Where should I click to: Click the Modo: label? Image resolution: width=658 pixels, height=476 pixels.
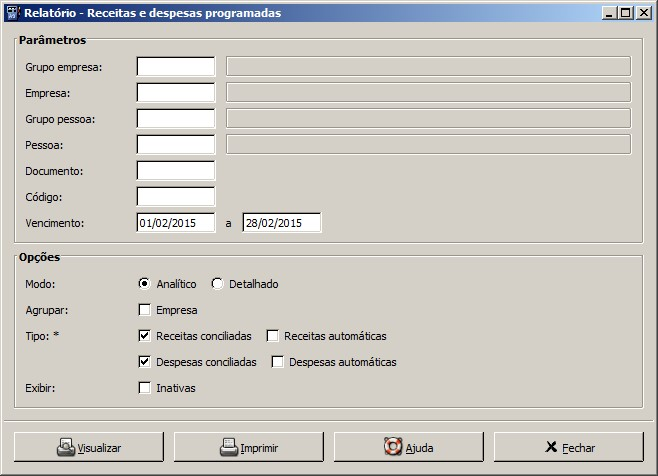40,284
